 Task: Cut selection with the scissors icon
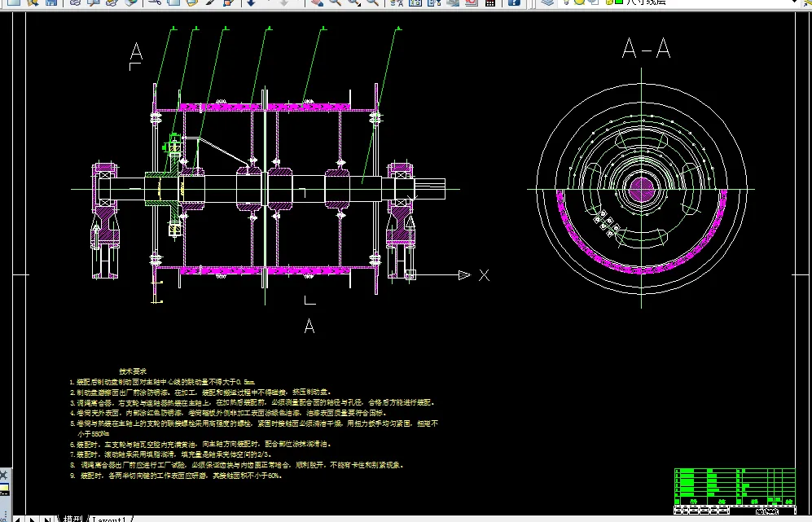[x=154, y=2]
